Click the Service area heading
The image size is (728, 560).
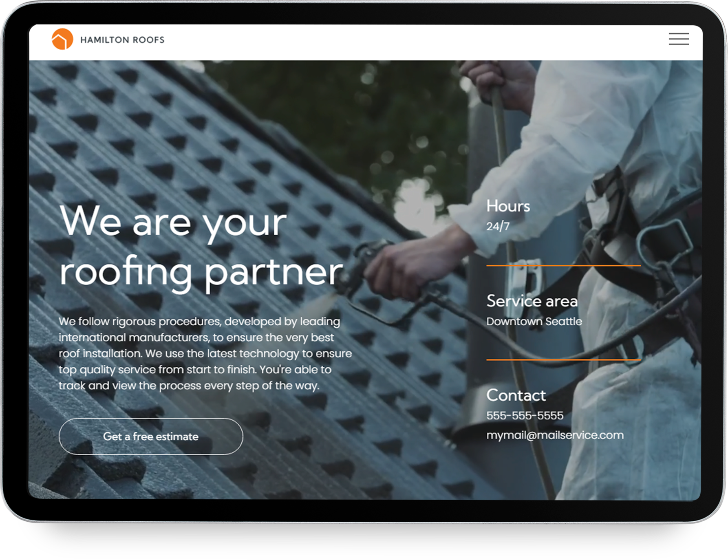pos(532,301)
